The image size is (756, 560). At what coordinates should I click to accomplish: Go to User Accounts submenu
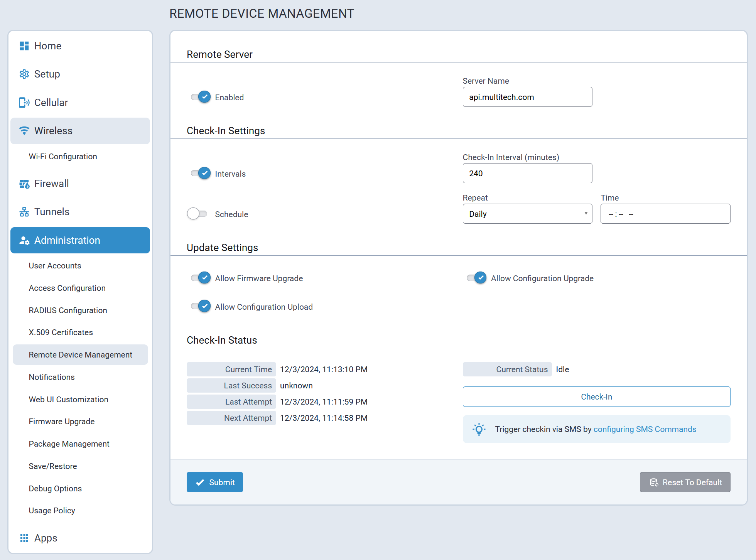55,266
